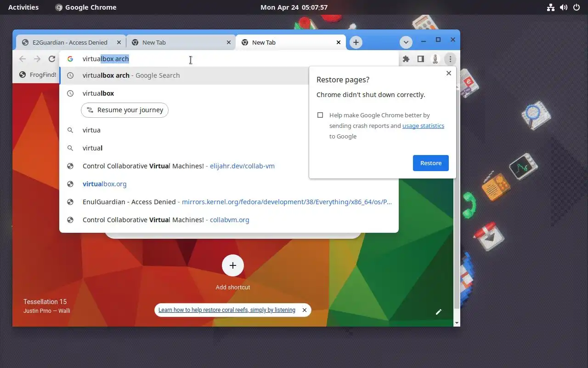Click Tessellation 15 theme credit
Viewport: 588px width, 368px height.
coord(45,302)
